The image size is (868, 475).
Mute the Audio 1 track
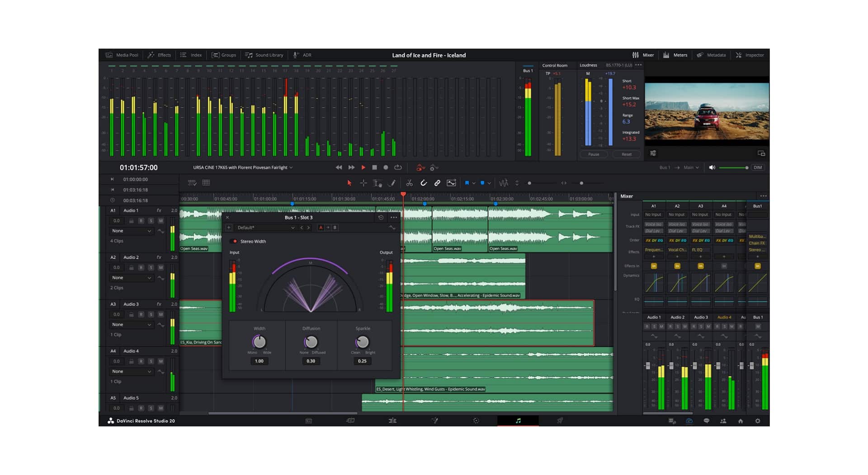(x=160, y=221)
